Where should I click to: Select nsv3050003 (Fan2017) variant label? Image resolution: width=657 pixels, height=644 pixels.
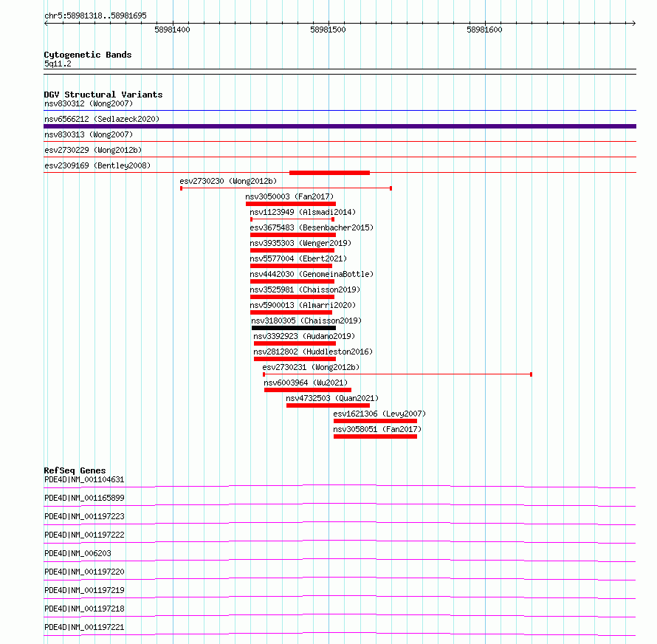click(289, 196)
